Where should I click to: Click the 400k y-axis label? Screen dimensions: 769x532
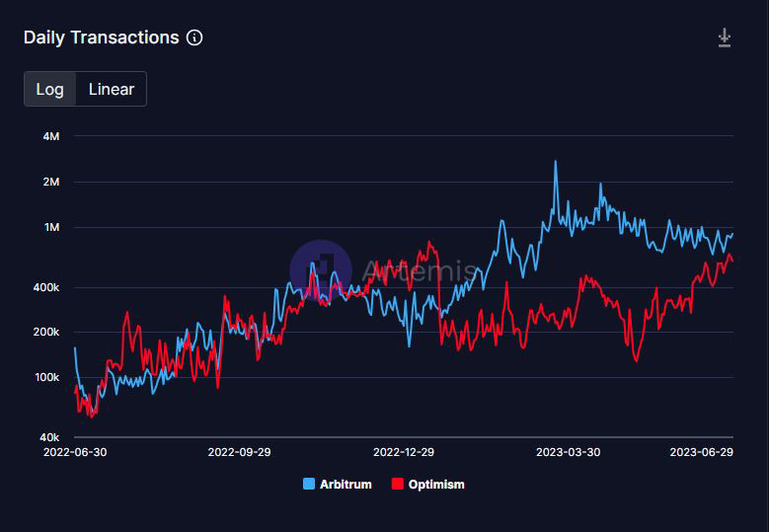click(46, 288)
